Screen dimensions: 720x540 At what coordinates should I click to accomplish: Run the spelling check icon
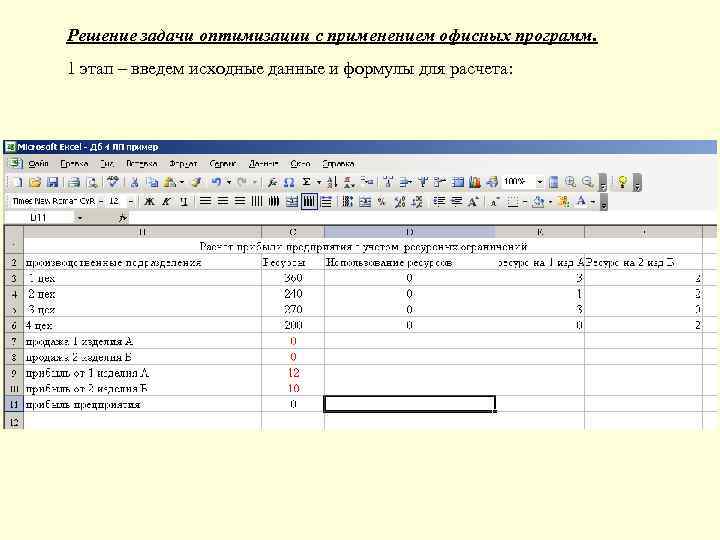(113, 182)
